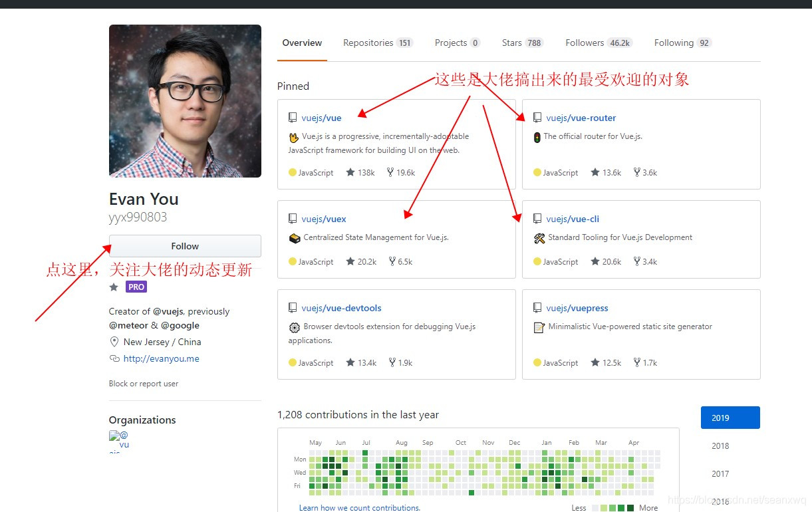Open the Overview tab
The width and height of the screenshot is (812, 512).
[x=302, y=43]
